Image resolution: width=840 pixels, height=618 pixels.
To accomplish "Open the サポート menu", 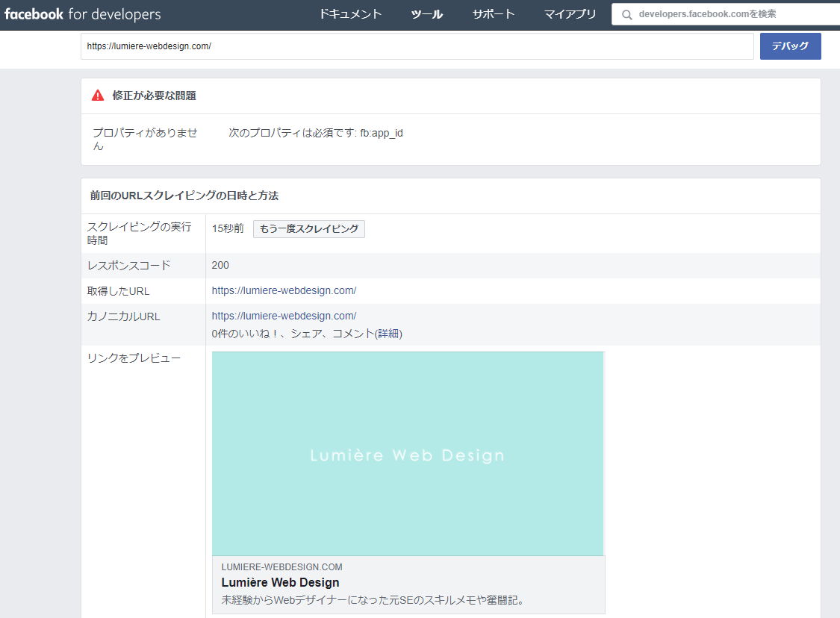I will coord(494,14).
